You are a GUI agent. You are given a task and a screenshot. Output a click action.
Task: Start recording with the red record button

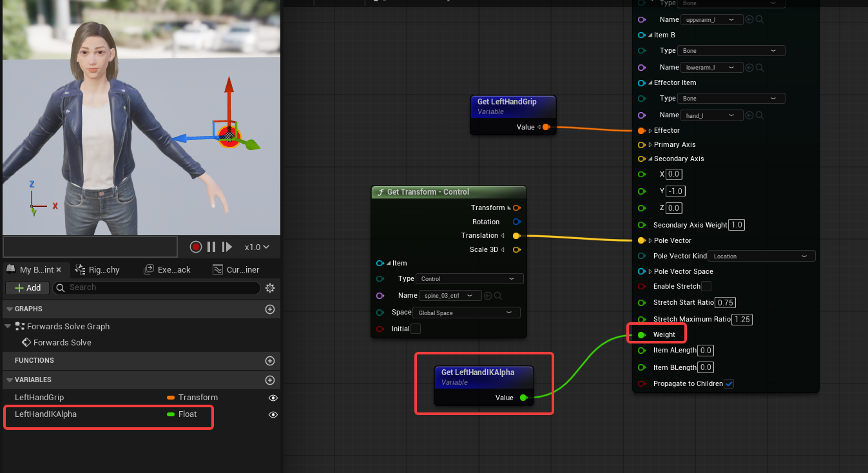tap(196, 247)
